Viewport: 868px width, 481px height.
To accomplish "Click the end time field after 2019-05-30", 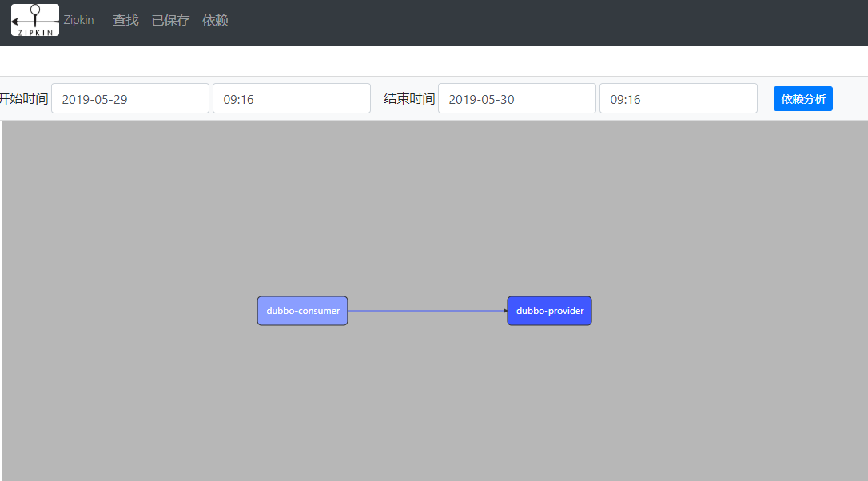I will 679,98.
